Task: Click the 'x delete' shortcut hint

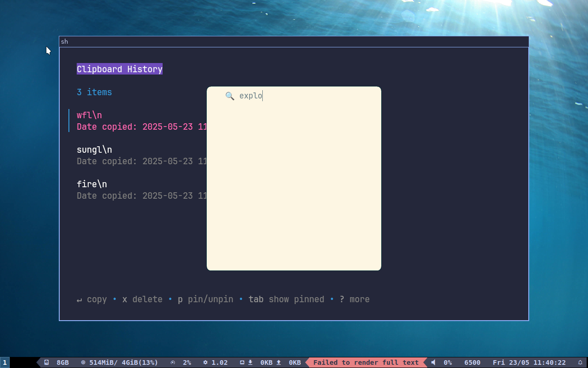Action: point(142,299)
